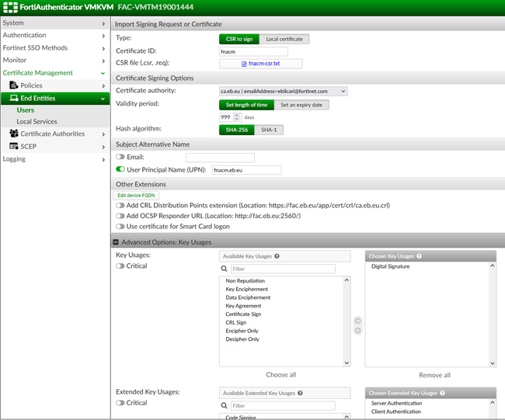505x420 pixels.
Task: Select Local certificate type
Action: tap(284, 39)
